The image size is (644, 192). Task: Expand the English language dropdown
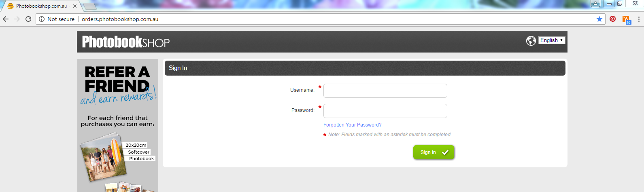click(552, 40)
